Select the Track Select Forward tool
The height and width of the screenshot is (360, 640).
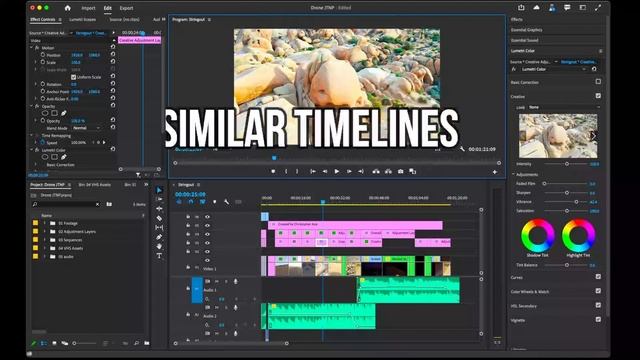click(x=159, y=199)
